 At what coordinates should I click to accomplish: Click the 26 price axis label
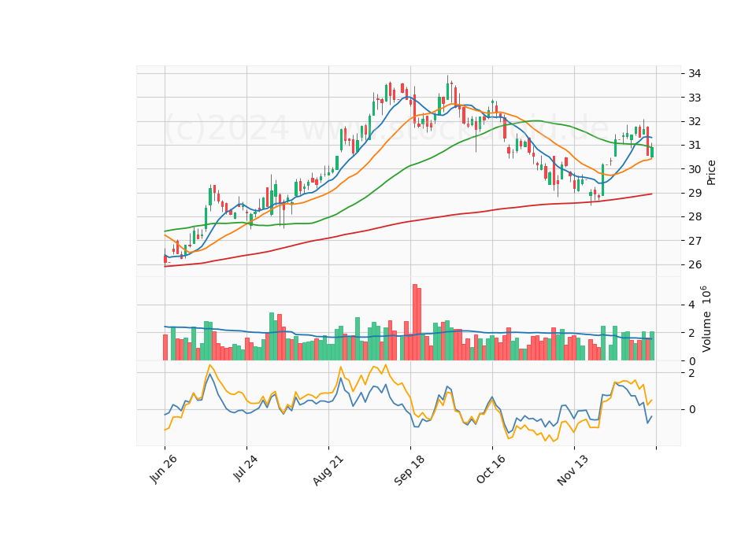click(x=695, y=264)
